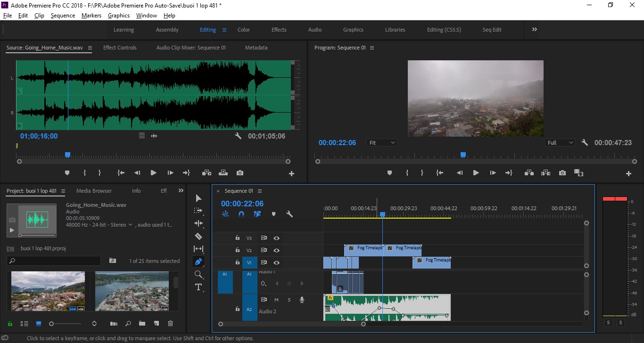Delete selected item with trash icon

pos(171,324)
